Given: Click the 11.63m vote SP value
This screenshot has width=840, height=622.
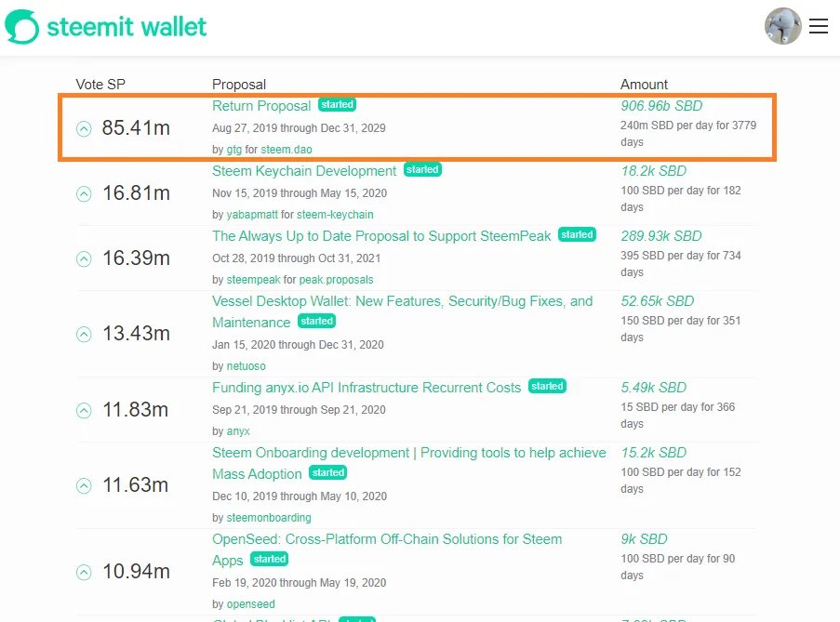Looking at the screenshot, I should pyautogui.click(x=135, y=485).
